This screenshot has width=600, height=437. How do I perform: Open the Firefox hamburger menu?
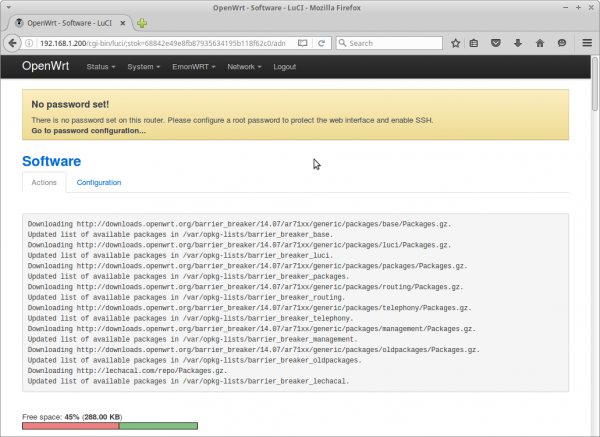(x=587, y=43)
